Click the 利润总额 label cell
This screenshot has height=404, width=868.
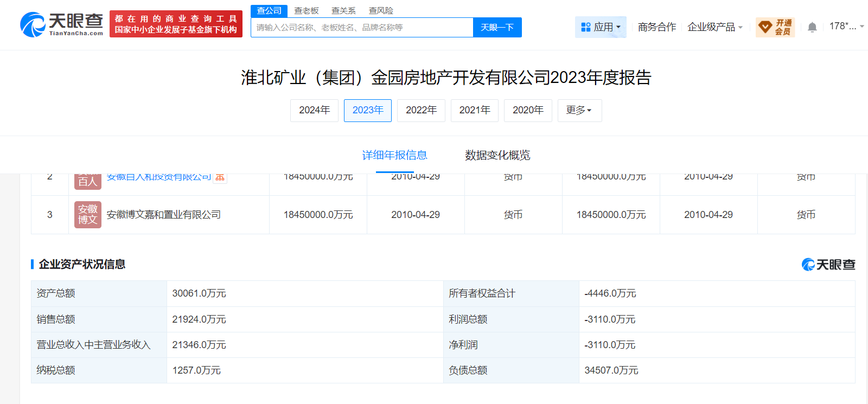click(x=511, y=319)
